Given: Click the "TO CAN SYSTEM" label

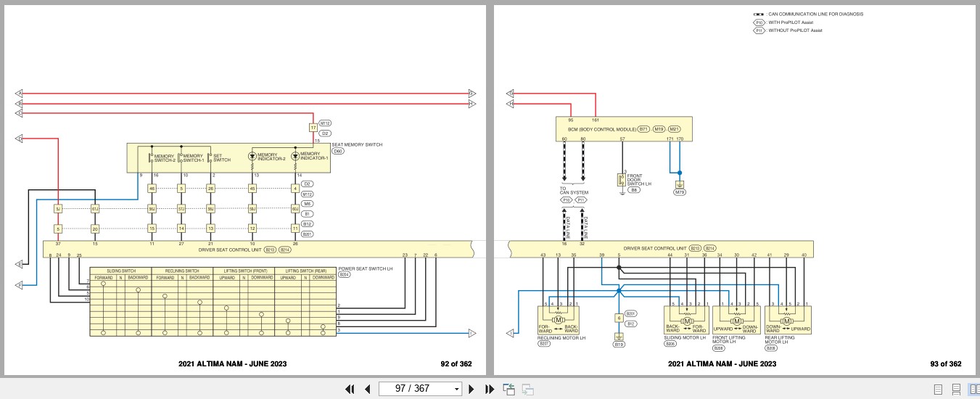Looking at the screenshot, I should [573, 191].
